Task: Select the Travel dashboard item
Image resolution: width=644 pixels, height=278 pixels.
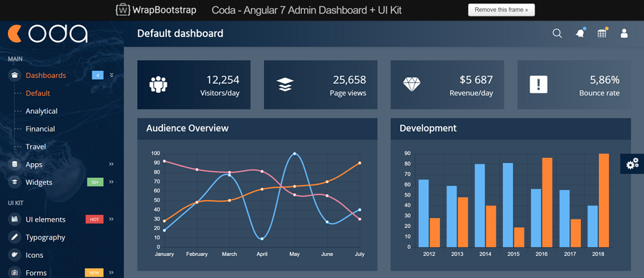Action: 36,147
